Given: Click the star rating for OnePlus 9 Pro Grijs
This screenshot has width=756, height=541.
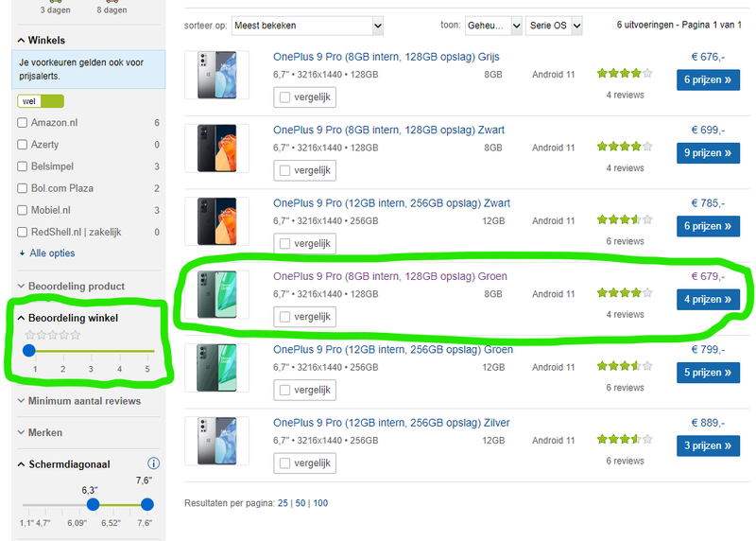Looking at the screenshot, I should pyautogui.click(x=625, y=74).
